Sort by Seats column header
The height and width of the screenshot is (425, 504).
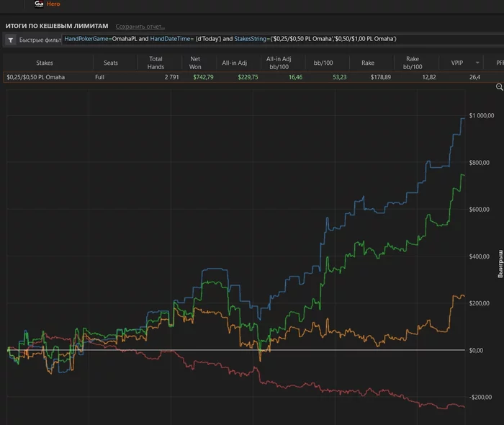point(111,63)
